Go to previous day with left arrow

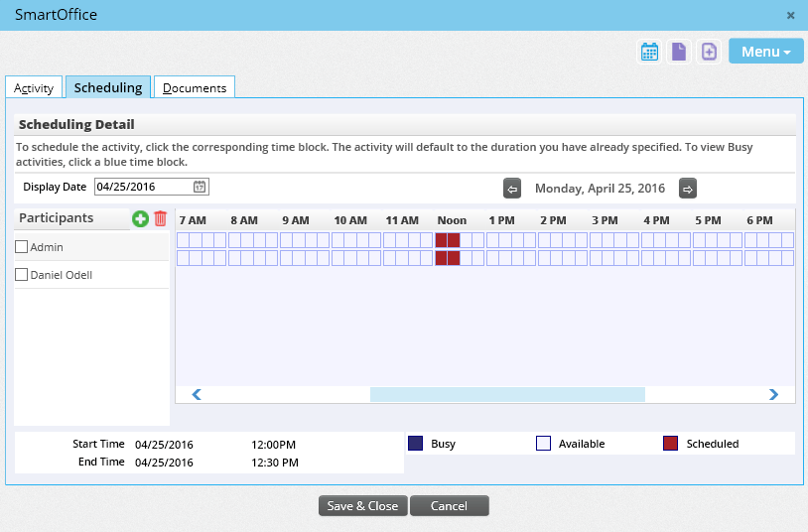coord(512,189)
